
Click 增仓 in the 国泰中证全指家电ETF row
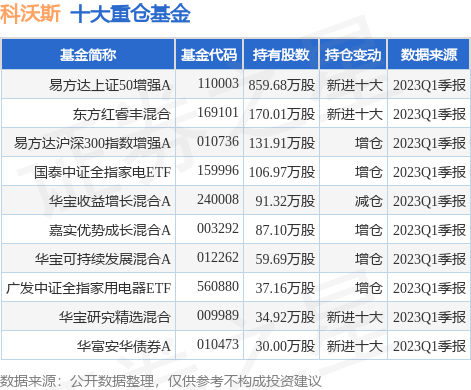(x=368, y=172)
